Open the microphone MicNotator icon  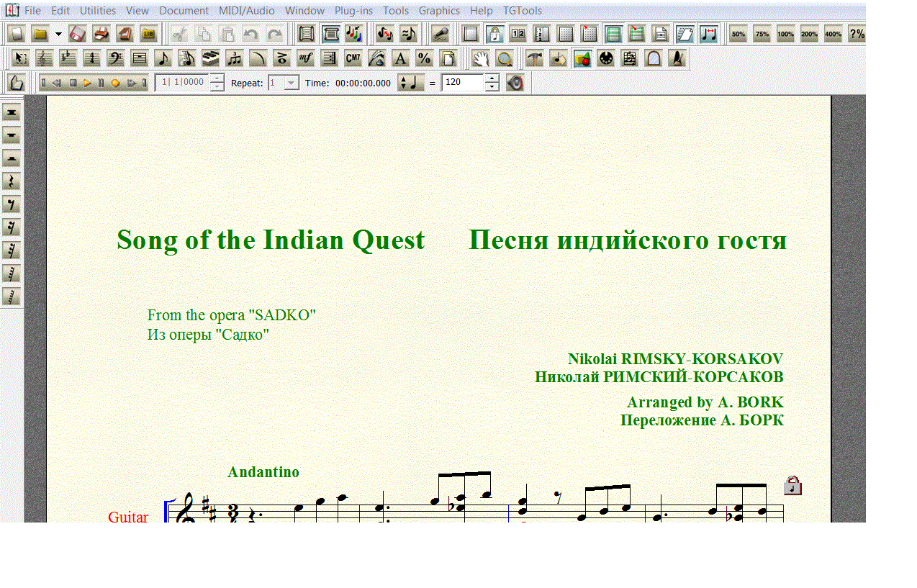pyautogui.click(x=440, y=34)
